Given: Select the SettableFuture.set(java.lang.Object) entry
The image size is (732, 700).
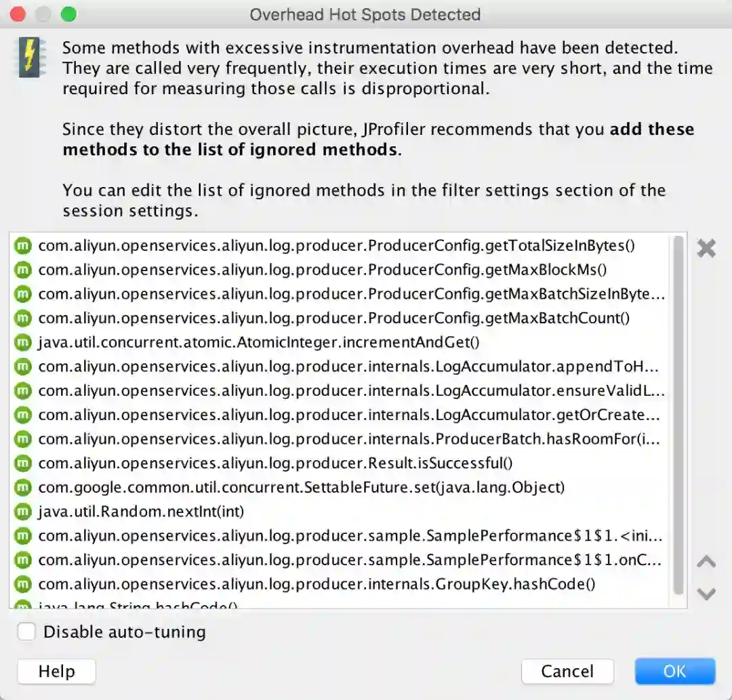Looking at the screenshot, I should [x=301, y=487].
